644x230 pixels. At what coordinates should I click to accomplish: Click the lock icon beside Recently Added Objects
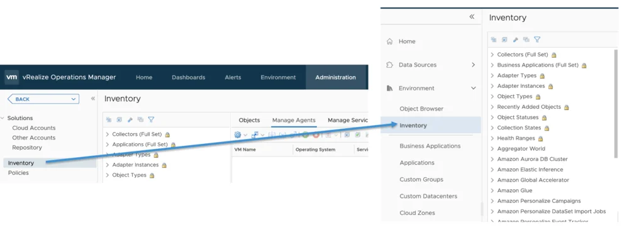pos(567,107)
